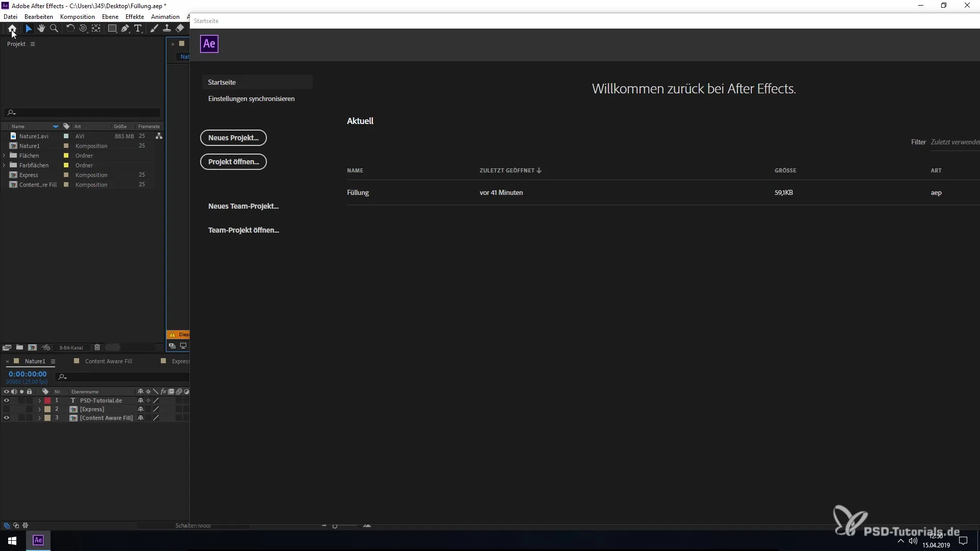Select the Brush tool
The width and height of the screenshot is (980, 551).
tap(154, 29)
